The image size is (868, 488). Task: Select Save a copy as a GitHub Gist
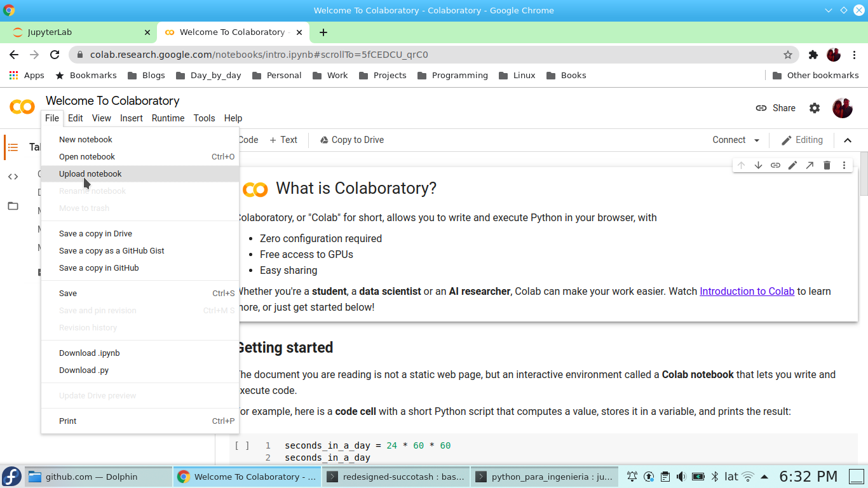tap(140, 251)
